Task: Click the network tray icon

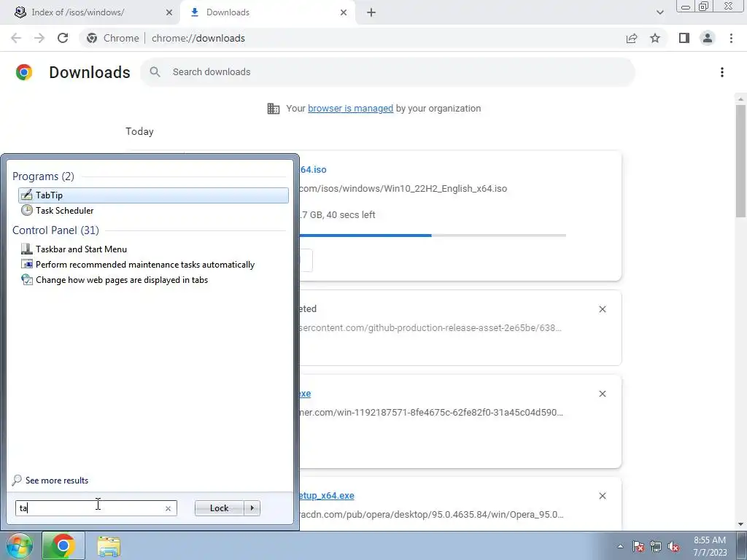Action: pos(656,547)
